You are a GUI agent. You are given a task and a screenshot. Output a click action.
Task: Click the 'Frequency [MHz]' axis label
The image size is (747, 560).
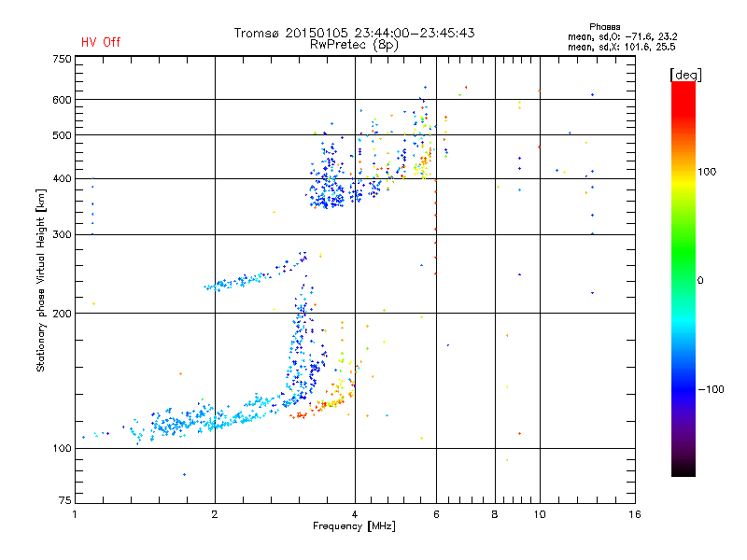coord(354,526)
